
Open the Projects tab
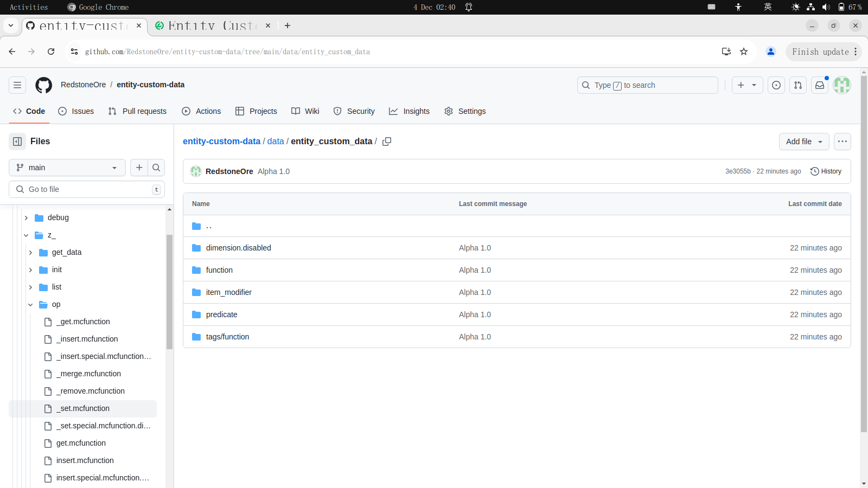tap(256, 111)
